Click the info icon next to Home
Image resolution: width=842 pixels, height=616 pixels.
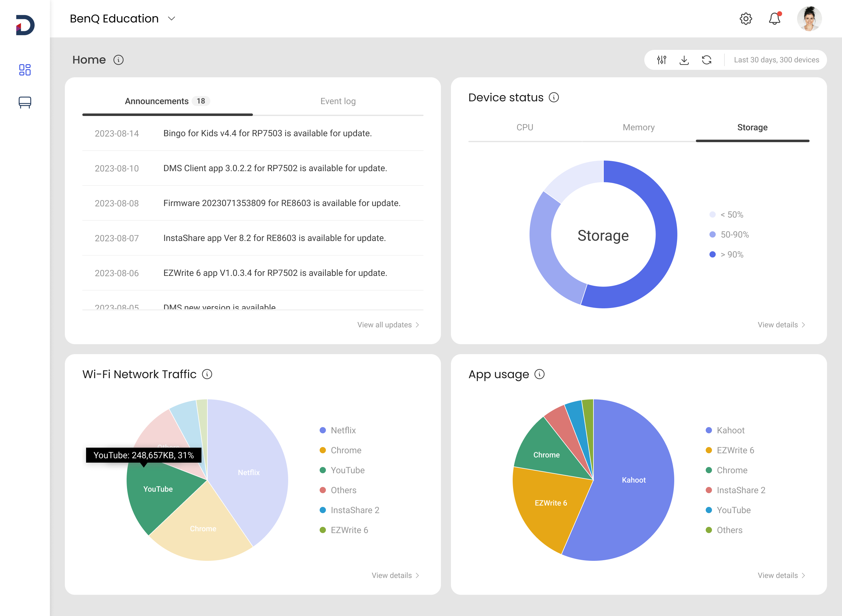click(118, 60)
